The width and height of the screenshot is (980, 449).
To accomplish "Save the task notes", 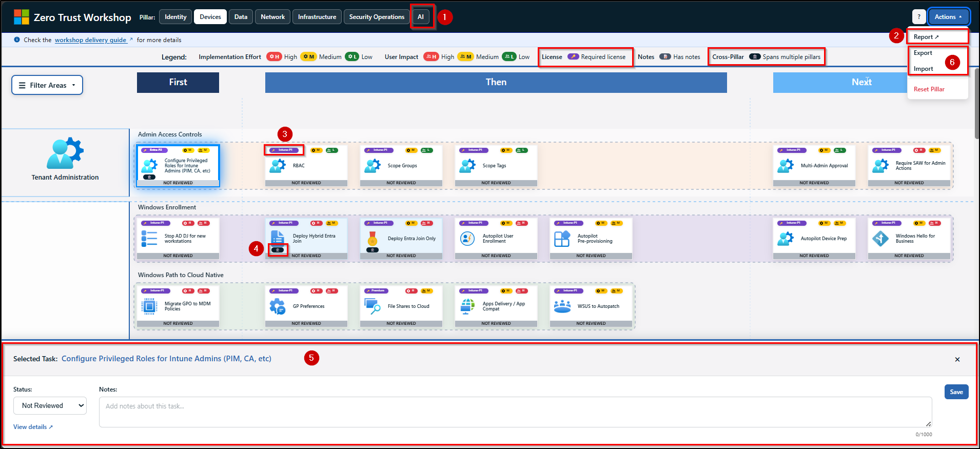I will click(956, 392).
